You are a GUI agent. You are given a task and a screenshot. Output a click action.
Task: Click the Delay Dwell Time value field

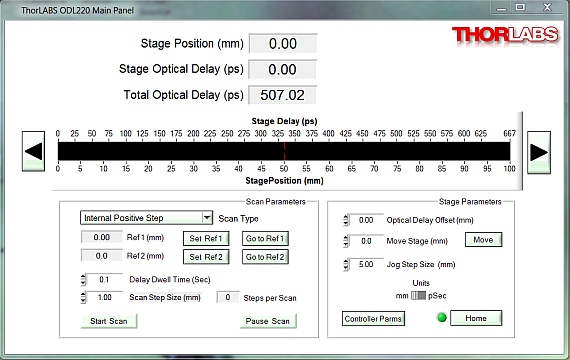pyautogui.click(x=104, y=279)
